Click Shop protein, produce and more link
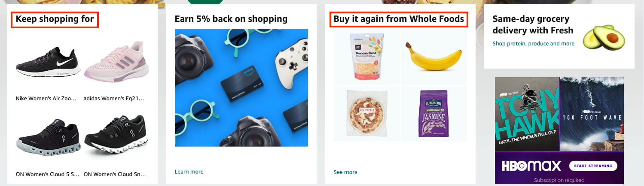This screenshot has width=644, height=186. tap(534, 43)
